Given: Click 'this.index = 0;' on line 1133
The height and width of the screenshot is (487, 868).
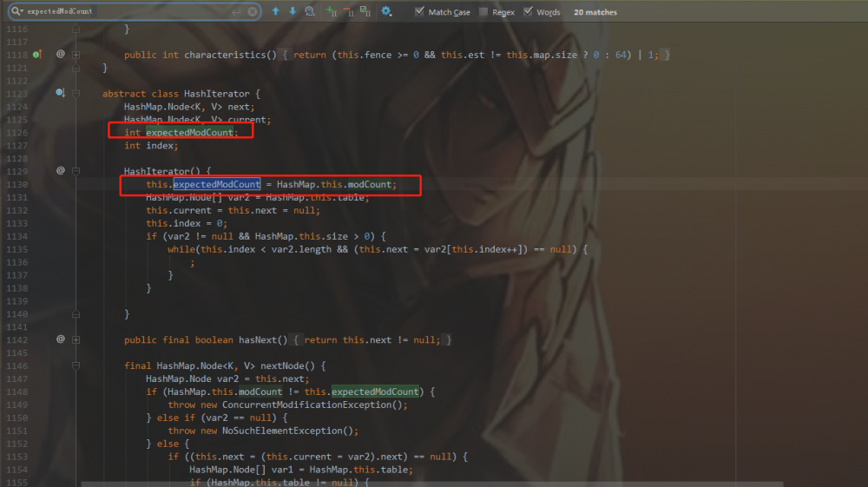Looking at the screenshot, I should (187, 223).
